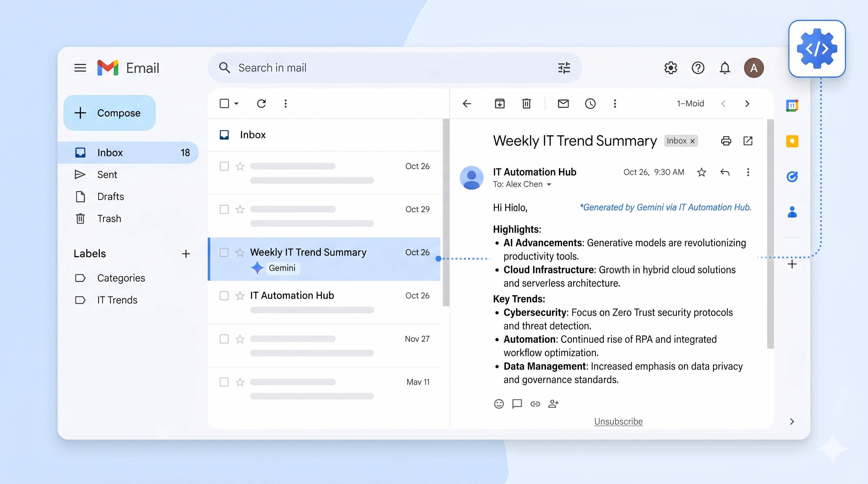This screenshot has height=484, width=868.
Task: Open email in new window
Action: click(748, 141)
